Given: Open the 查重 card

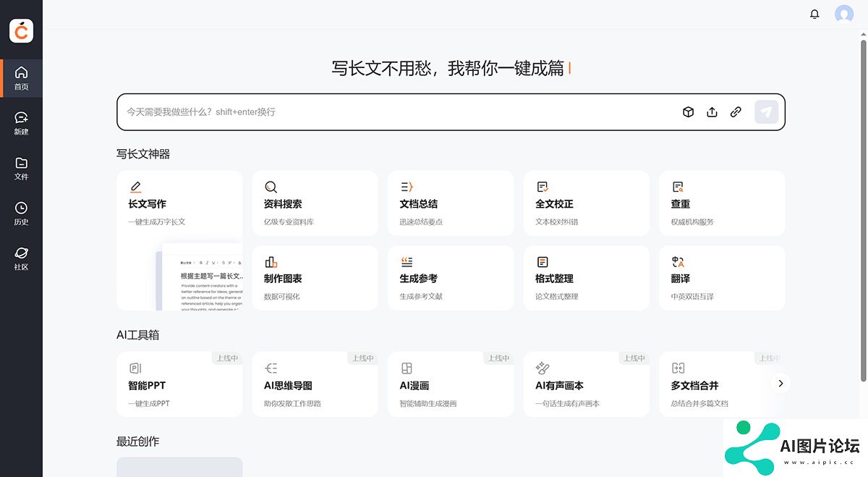Looking at the screenshot, I should click(x=722, y=203).
